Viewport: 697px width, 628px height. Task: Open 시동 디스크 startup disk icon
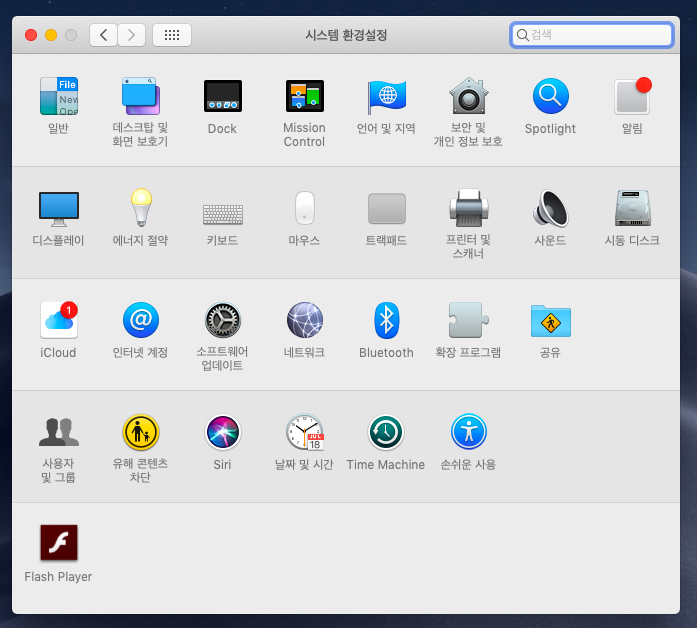pyautogui.click(x=633, y=208)
